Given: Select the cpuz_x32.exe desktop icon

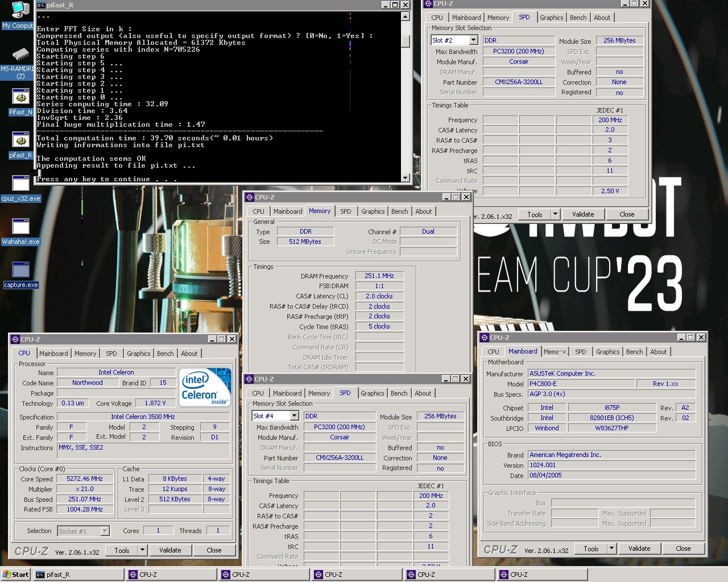Looking at the screenshot, I should 20,189.
